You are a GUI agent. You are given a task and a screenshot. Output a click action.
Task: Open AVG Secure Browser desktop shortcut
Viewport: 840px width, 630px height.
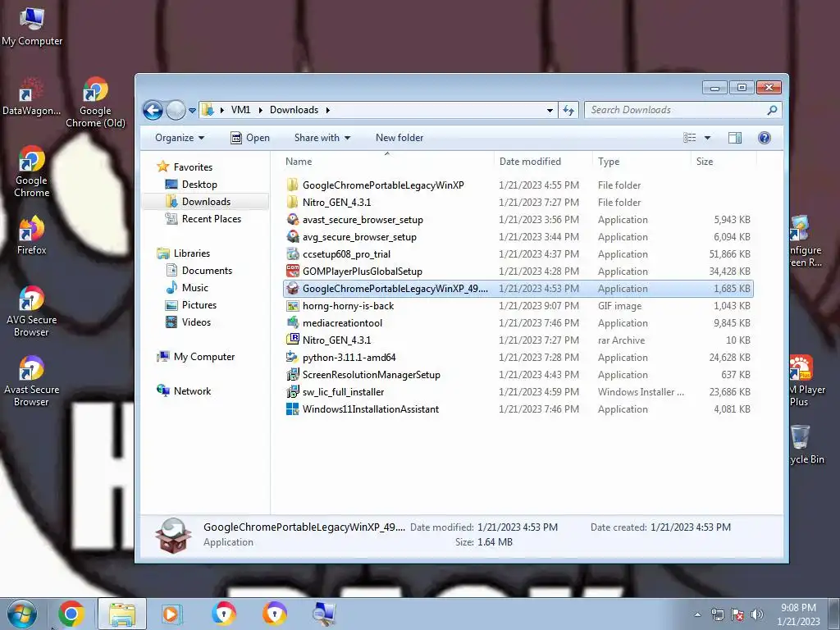32,311
